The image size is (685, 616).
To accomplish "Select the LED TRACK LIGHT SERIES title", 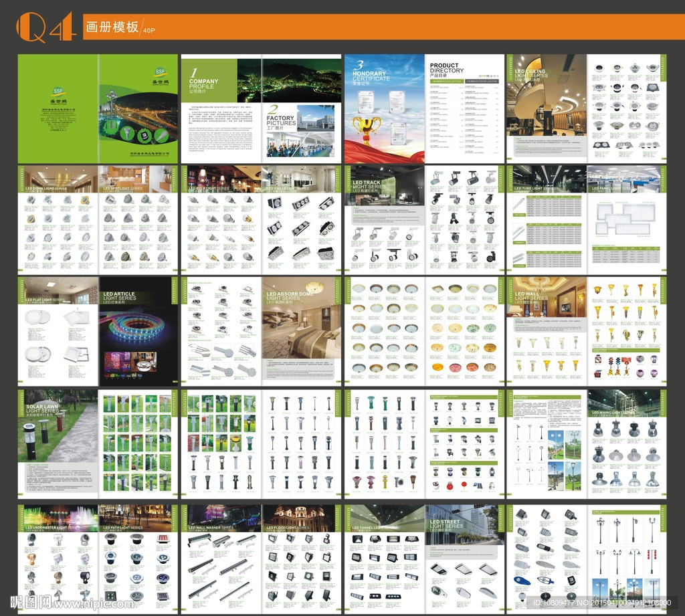I will point(369,186).
